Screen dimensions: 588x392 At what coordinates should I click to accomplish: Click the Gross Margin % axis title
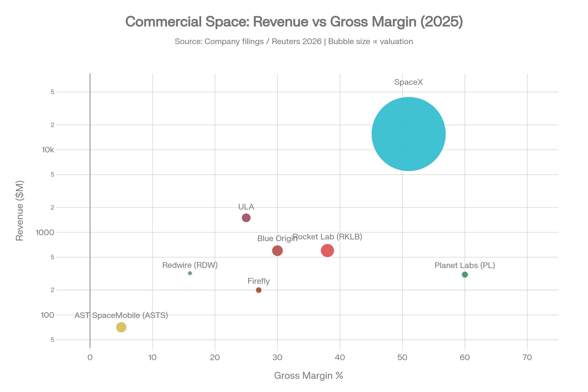pos(308,375)
